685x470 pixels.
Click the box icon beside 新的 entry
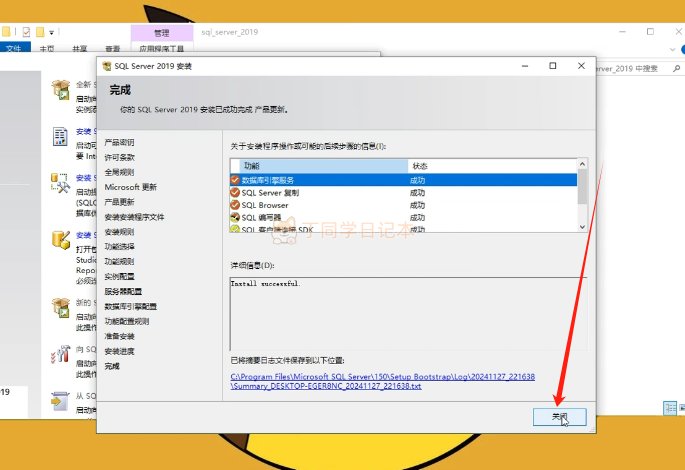tap(61, 308)
